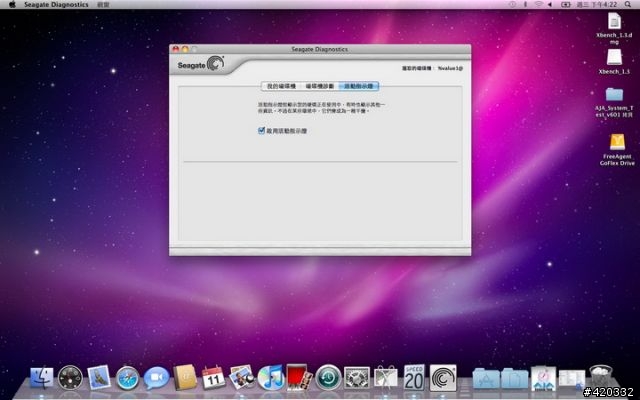This screenshot has height=400, width=640.
Task: Select the 活動指示燈 tab
Action: (x=359, y=87)
